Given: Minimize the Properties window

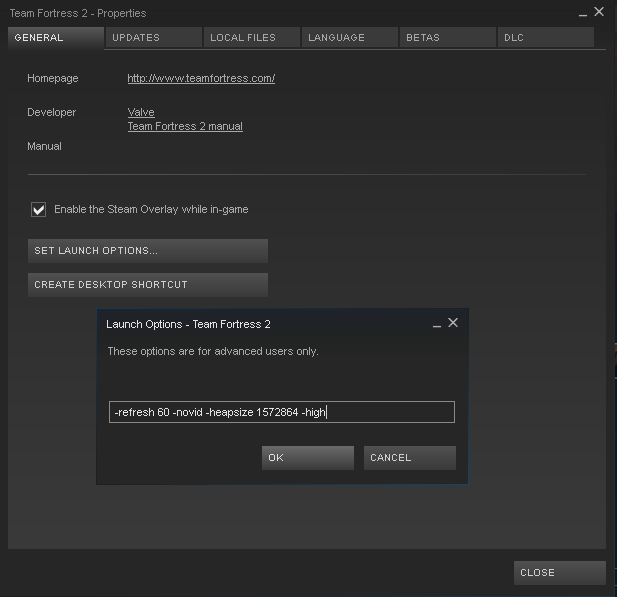Looking at the screenshot, I should click(583, 14).
